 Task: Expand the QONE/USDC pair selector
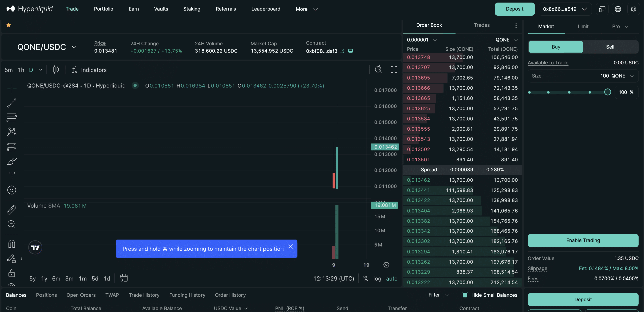tap(47, 47)
